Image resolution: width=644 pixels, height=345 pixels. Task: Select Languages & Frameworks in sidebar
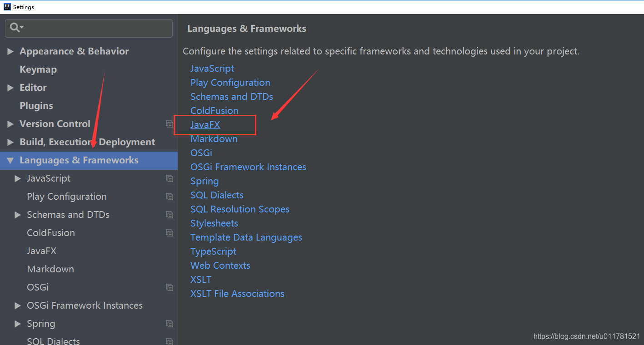79,160
